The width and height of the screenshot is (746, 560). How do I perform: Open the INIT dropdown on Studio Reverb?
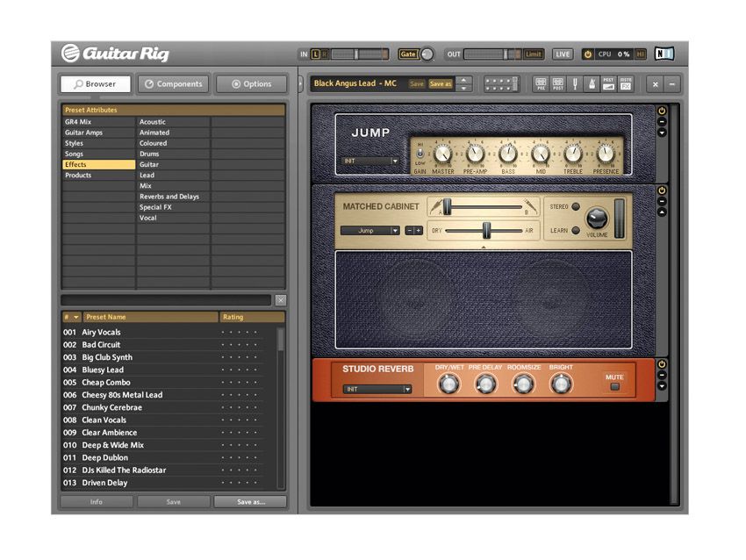377,387
